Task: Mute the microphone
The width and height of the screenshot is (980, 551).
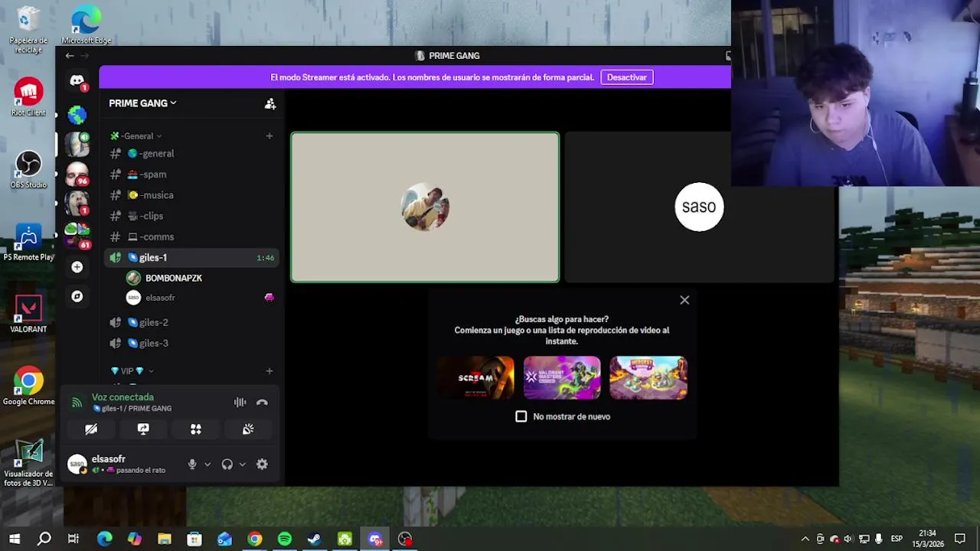Action: (x=192, y=465)
